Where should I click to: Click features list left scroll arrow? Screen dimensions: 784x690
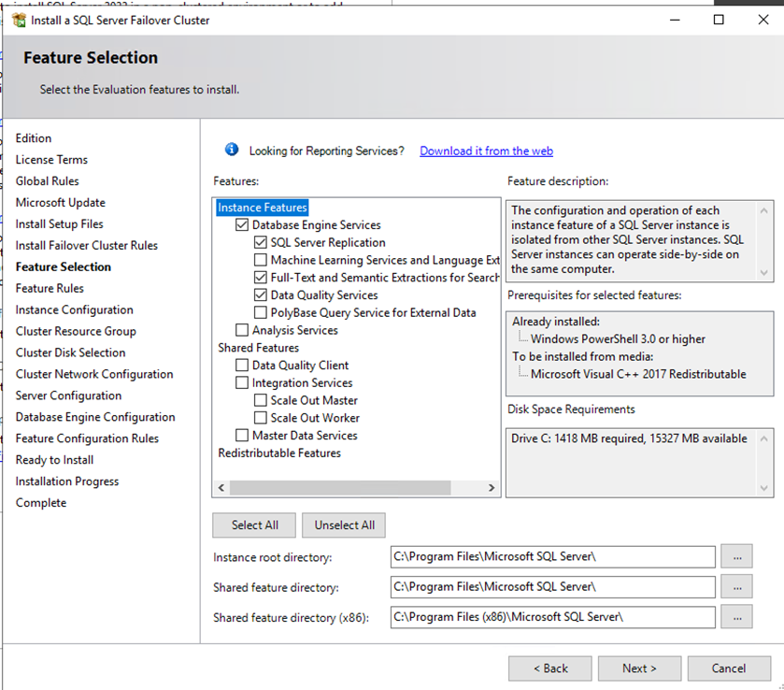pyautogui.click(x=221, y=487)
